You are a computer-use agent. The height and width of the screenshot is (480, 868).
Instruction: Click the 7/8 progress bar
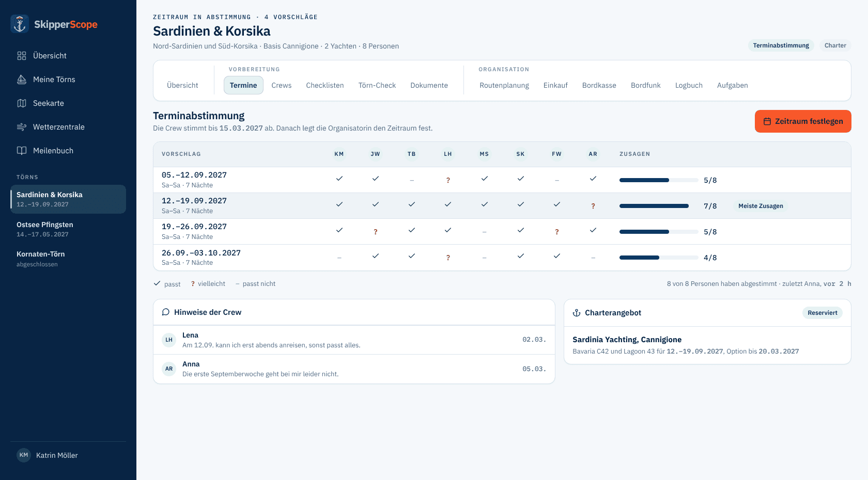(x=659, y=206)
